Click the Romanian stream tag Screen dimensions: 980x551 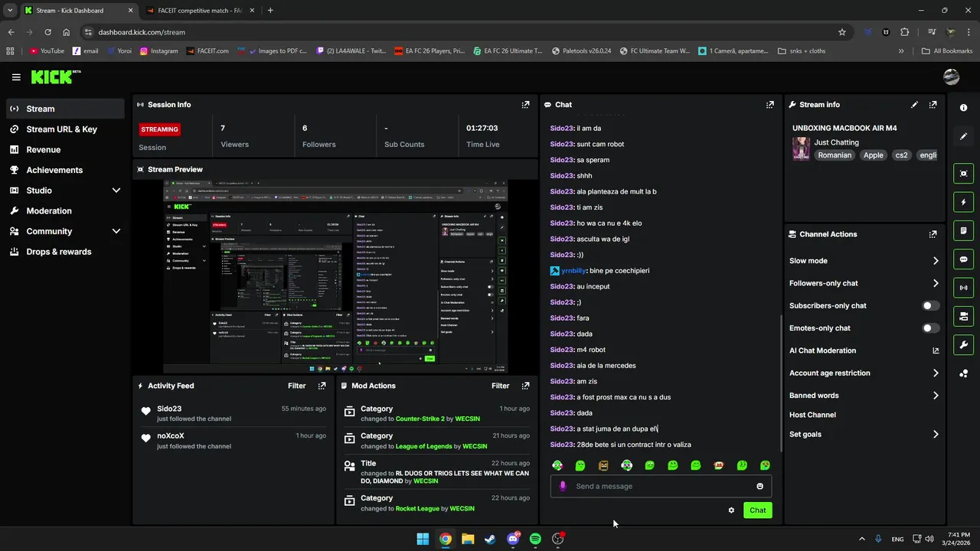(x=834, y=155)
